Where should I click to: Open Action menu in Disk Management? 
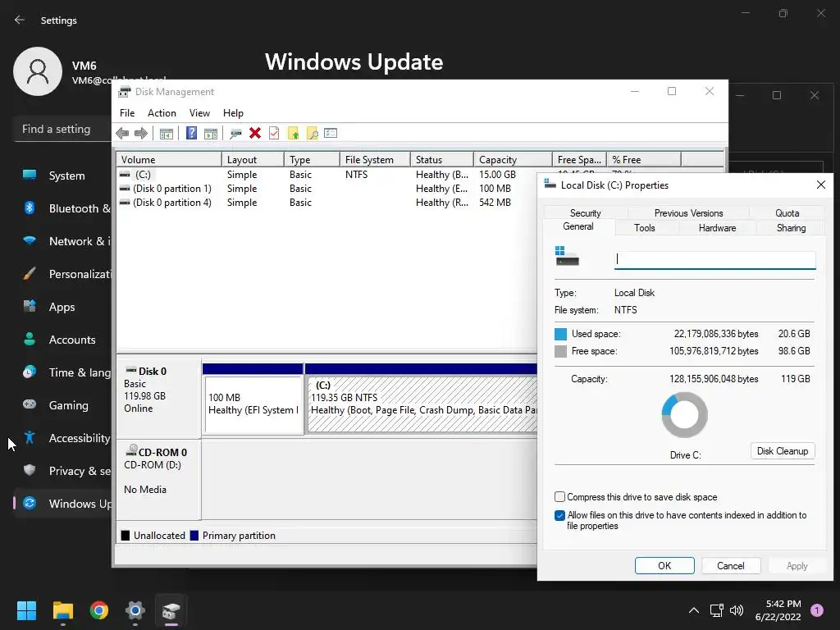pos(162,113)
